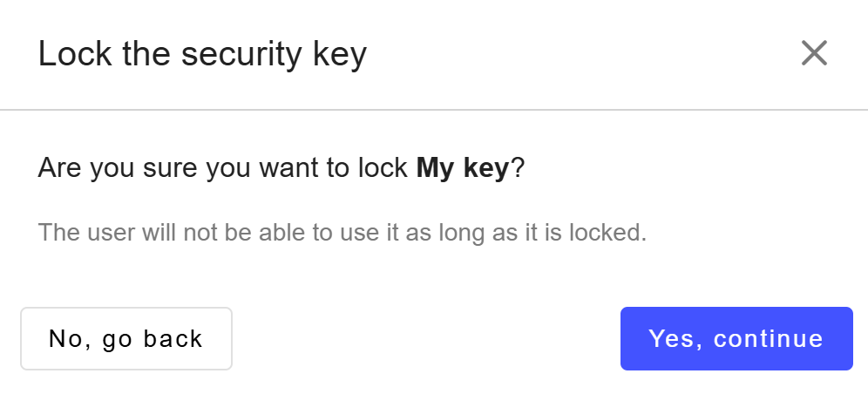
Task: Return to previous screen with No, go back
Action: click(126, 338)
